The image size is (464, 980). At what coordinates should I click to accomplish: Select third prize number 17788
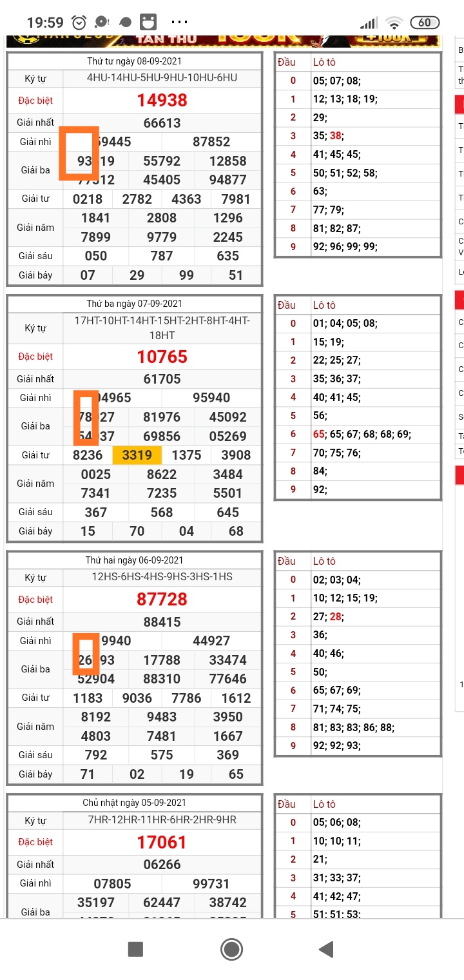162,660
